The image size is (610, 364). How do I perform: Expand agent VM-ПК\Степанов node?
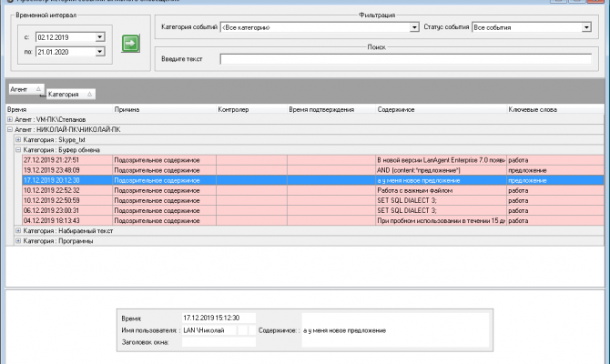coord(10,119)
